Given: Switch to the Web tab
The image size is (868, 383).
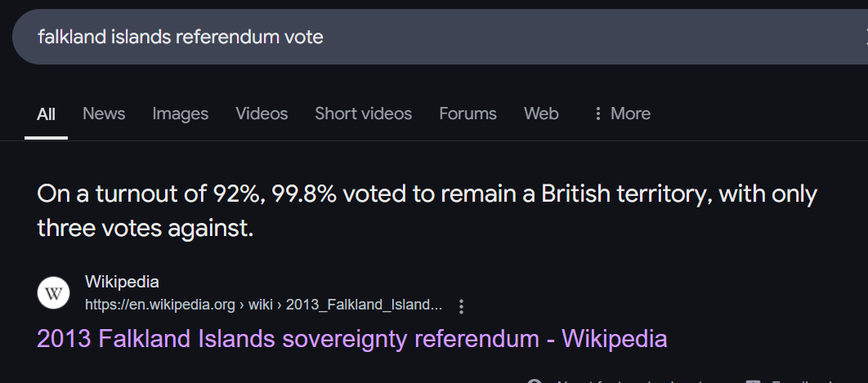Looking at the screenshot, I should coord(541,114).
